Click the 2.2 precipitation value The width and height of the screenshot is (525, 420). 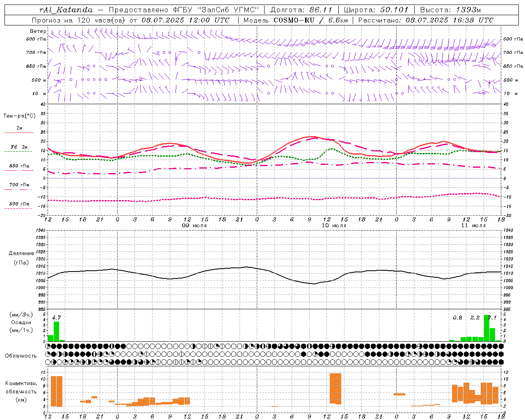coord(475,317)
